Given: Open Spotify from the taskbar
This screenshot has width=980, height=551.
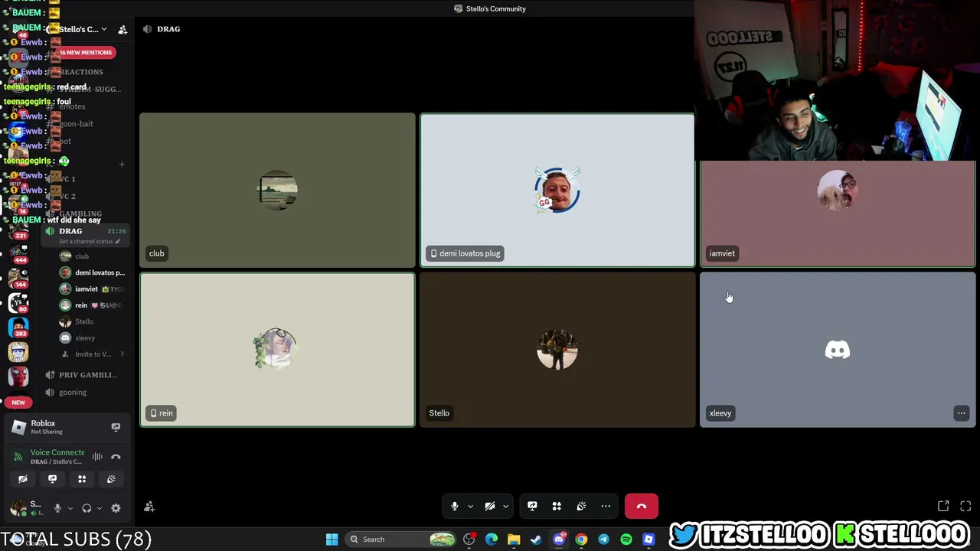Looking at the screenshot, I should (x=626, y=540).
